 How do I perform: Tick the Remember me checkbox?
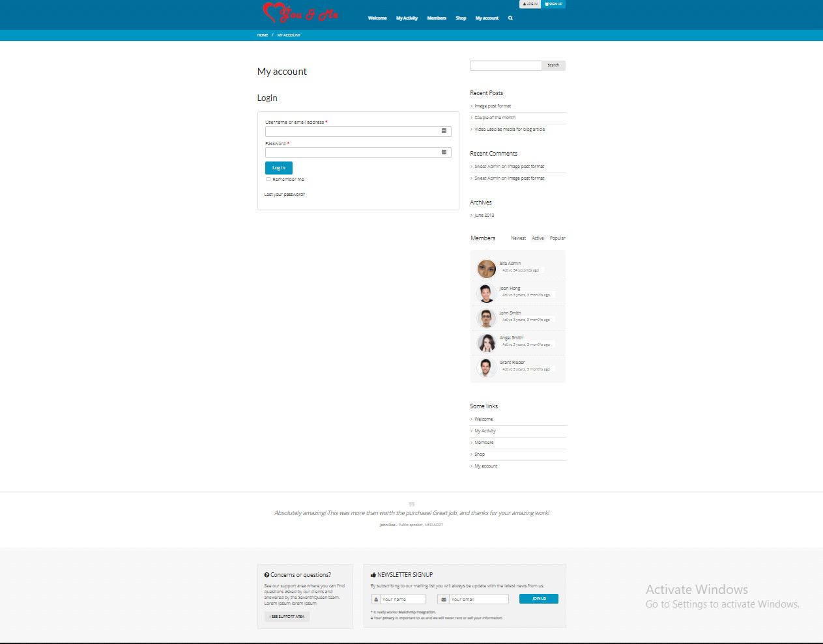[268, 179]
